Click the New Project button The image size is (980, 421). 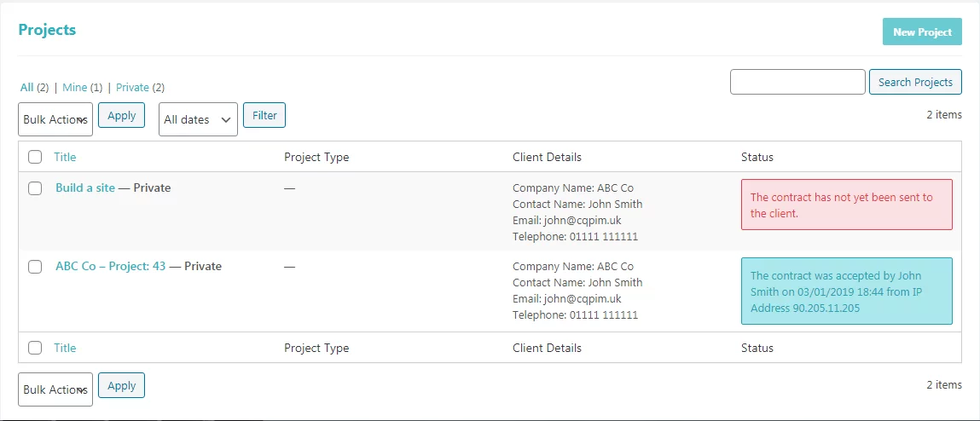[x=922, y=32]
